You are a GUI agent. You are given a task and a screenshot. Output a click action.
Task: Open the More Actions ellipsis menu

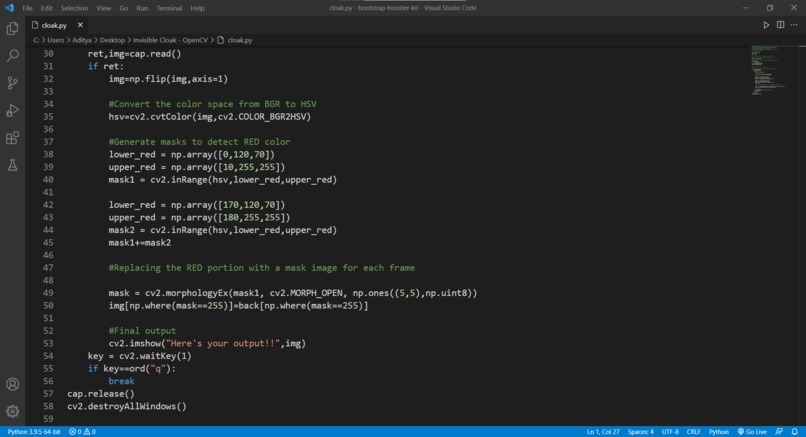point(794,25)
